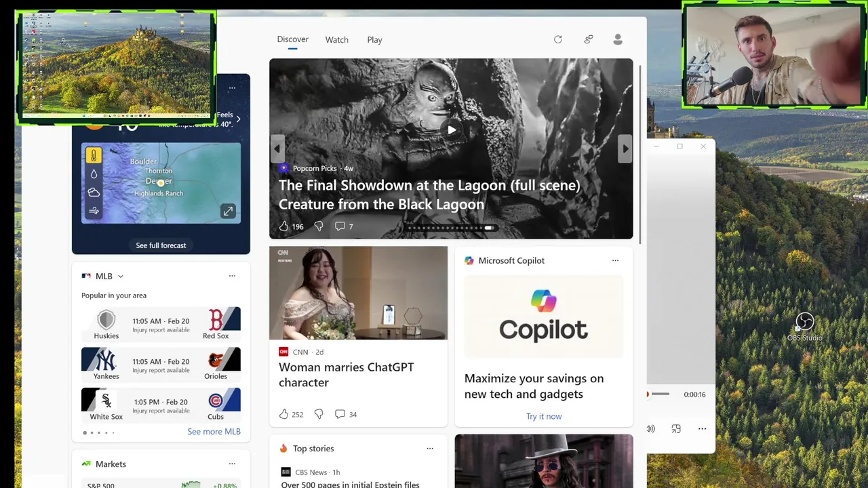The width and height of the screenshot is (868, 488).
Task: Dislike the ChatGPT marriage article
Action: click(319, 414)
